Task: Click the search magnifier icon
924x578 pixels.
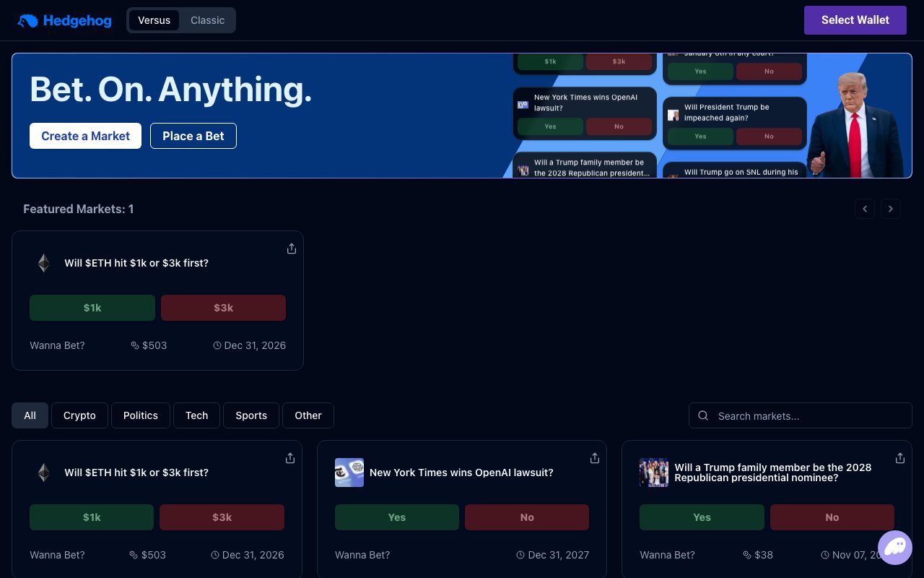Action: pos(703,415)
